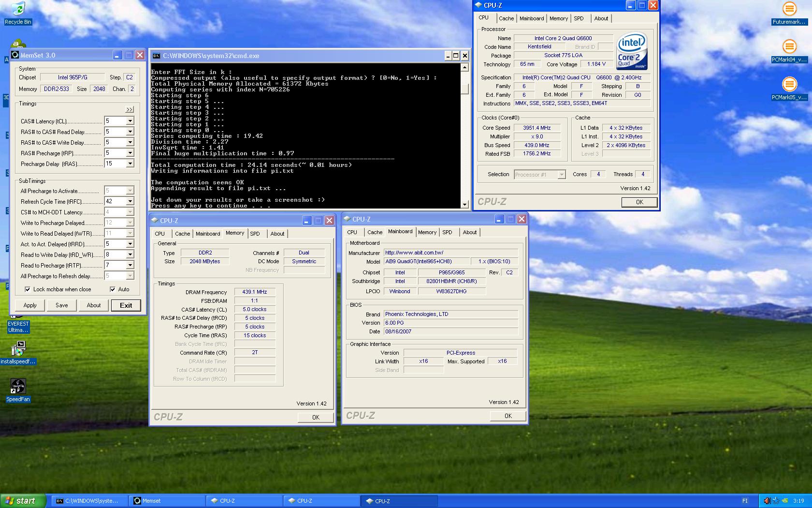This screenshot has width=812, height=508.
Task: Open Mainboard tab in top CPU-Z window
Action: point(532,18)
